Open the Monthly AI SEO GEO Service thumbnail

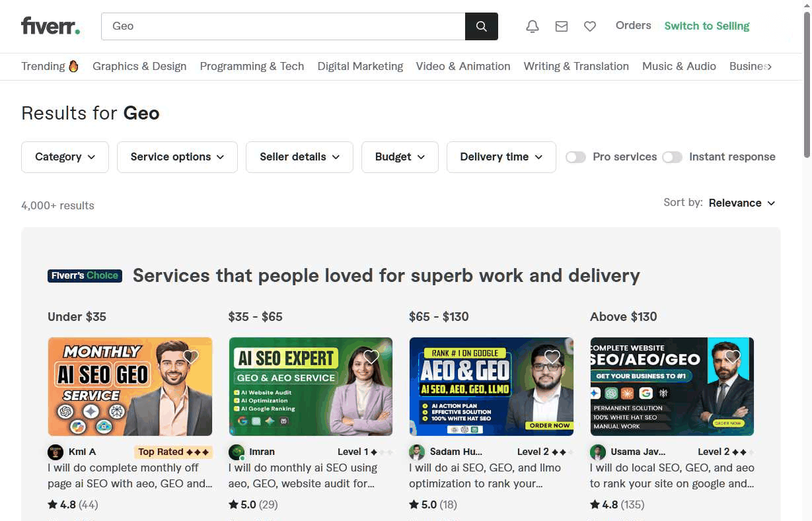[130, 386]
